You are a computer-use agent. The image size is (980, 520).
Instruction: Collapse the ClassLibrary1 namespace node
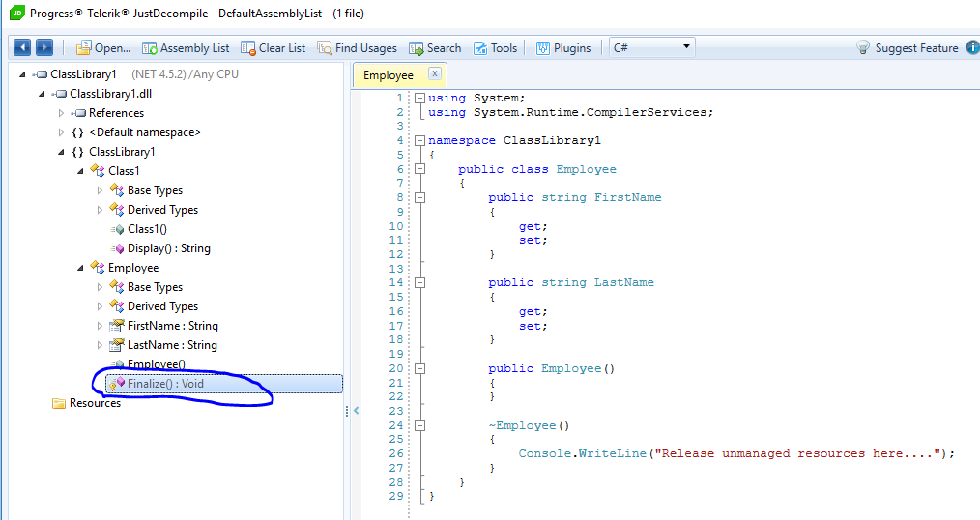click(x=61, y=152)
